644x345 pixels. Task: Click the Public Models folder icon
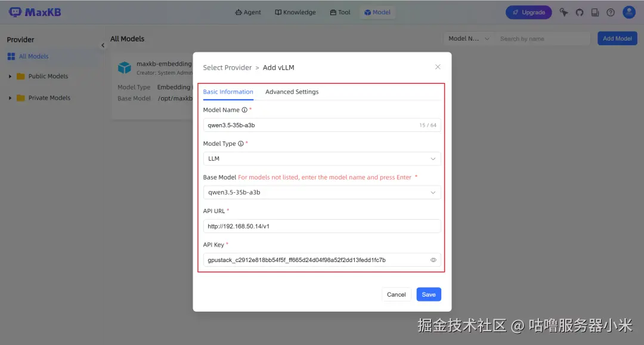coord(20,76)
